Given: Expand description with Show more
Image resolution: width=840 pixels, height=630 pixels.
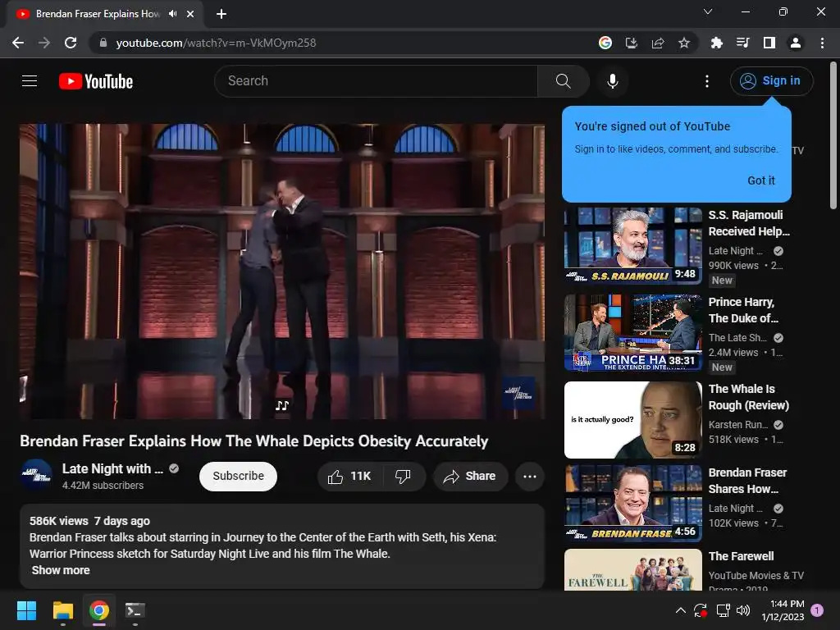Looking at the screenshot, I should (61, 570).
